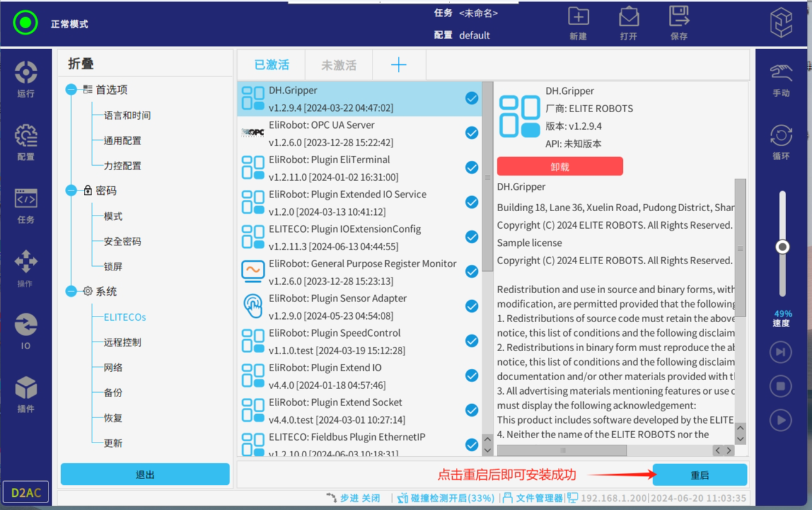This screenshot has height=510, width=812.
Task: Click the red 卸载 uninstall button
Action: click(x=560, y=167)
